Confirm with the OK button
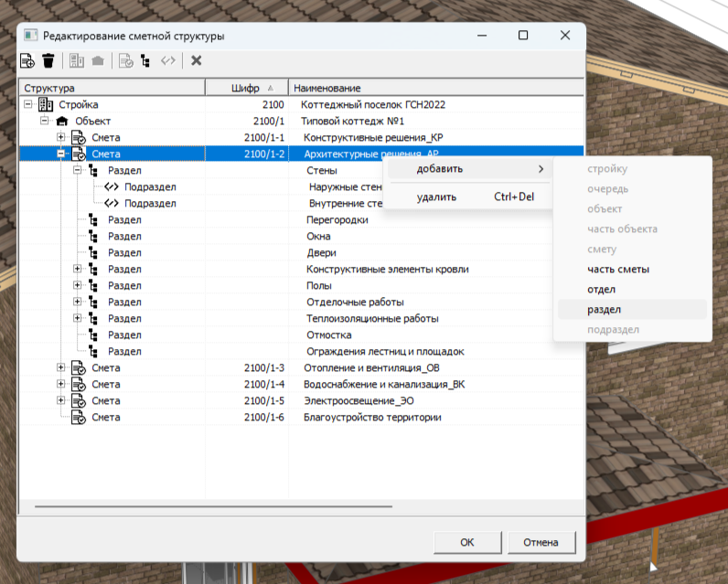 coord(467,542)
